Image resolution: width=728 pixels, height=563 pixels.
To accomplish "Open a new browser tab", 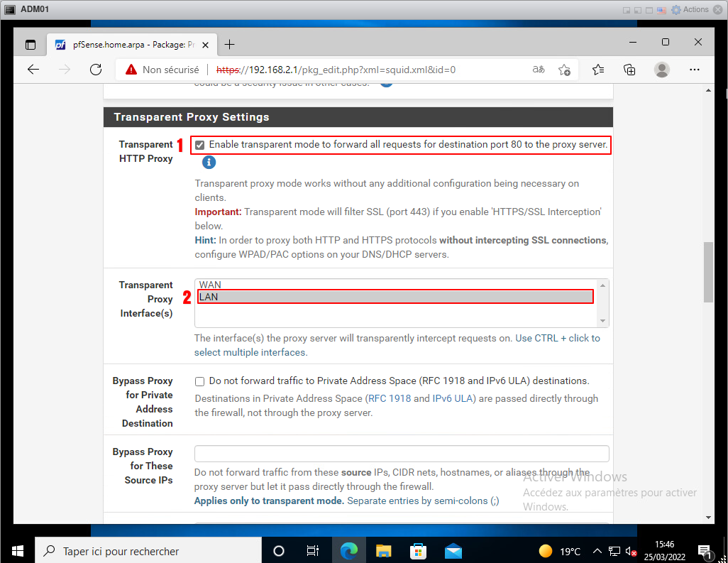I will click(x=229, y=45).
